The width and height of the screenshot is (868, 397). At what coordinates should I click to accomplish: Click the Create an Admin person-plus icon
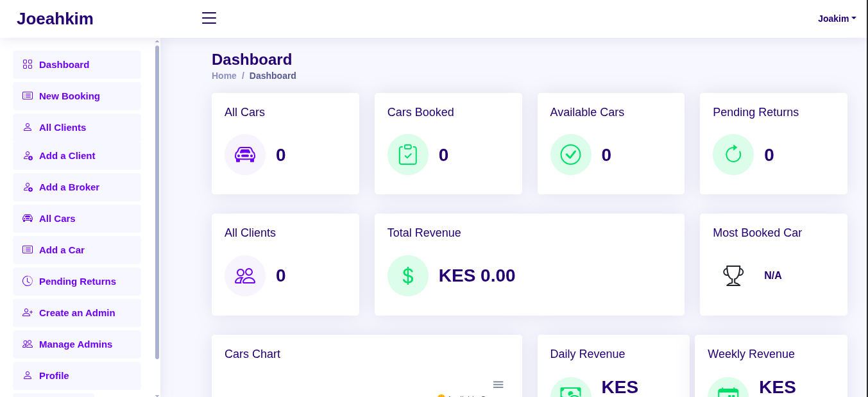[27, 312]
